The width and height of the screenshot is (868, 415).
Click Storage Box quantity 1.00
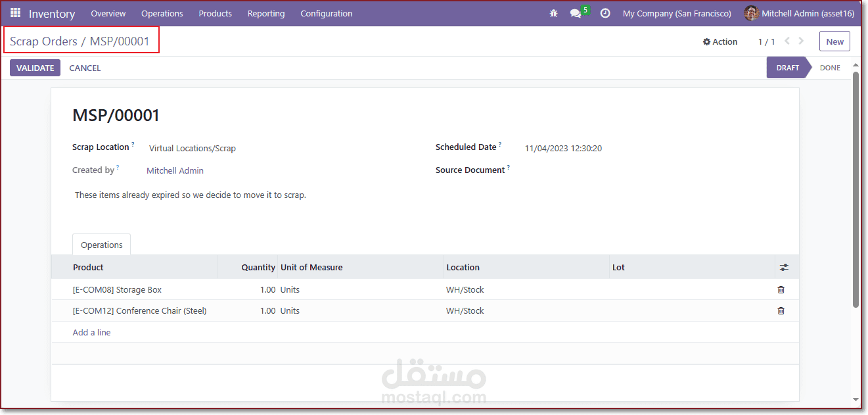pos(267,289)
